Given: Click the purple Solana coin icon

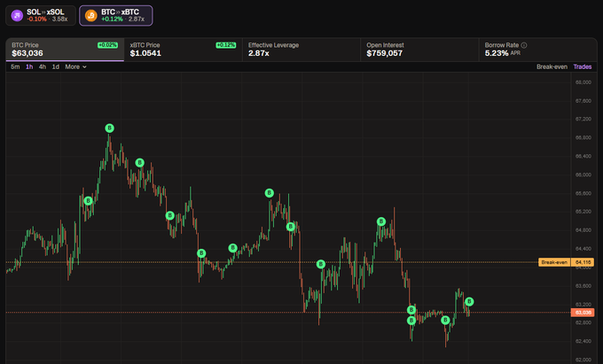Looking at the screenshot, I should (17, 15).
